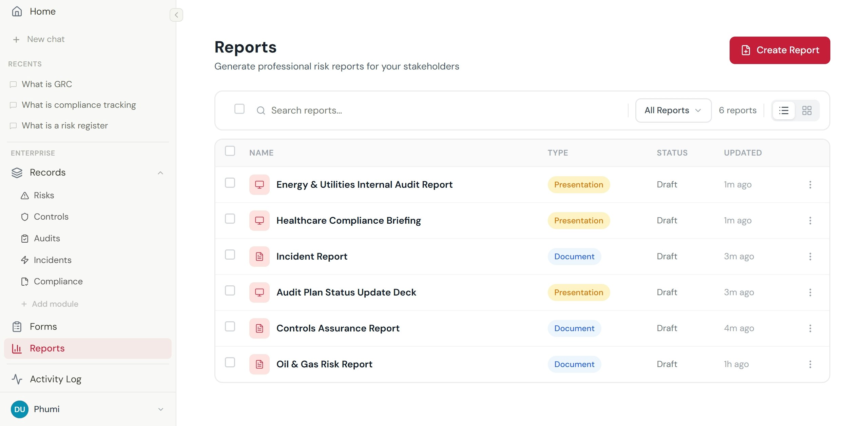Expand the Phumi user account menu
Screen dimensions: 868x426
[160, 409]
